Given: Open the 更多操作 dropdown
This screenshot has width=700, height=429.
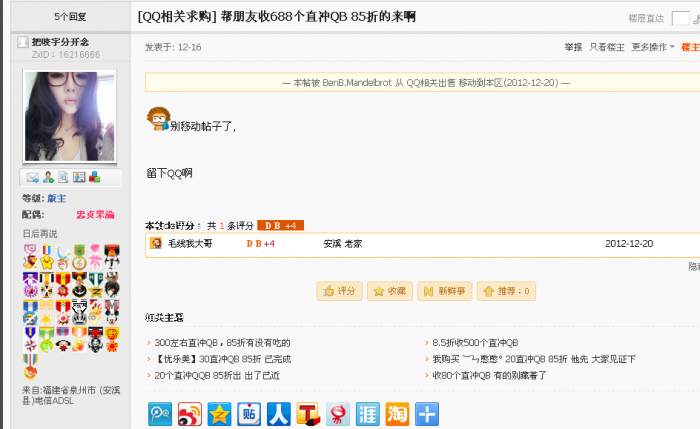Looking at the screenshot, I should pos(653,47).
